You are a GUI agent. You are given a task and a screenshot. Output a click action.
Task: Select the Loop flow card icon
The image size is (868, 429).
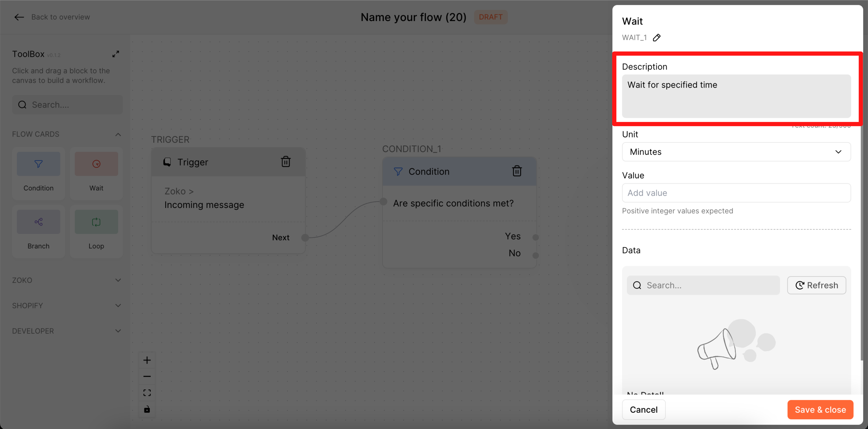(x=96, y=222)
